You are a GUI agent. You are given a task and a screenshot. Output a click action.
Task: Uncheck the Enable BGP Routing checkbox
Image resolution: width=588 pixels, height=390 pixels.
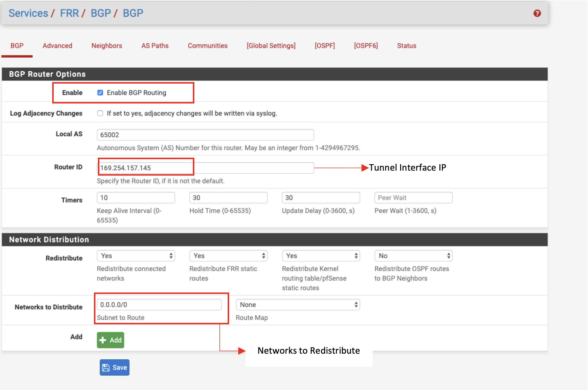pos(100,93)
